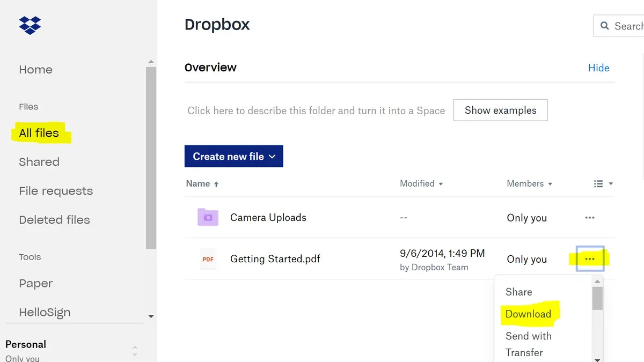Open All files in the sidebar

point(39,132)
